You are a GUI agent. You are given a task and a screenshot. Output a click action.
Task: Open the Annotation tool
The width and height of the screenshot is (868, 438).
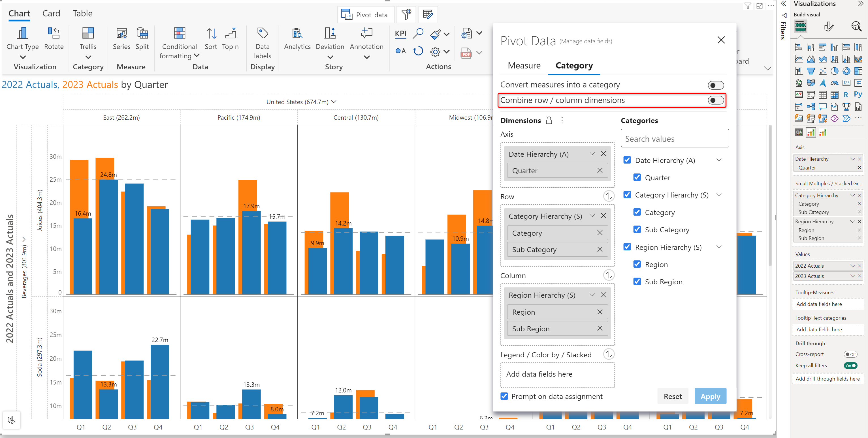pos(366,43)
